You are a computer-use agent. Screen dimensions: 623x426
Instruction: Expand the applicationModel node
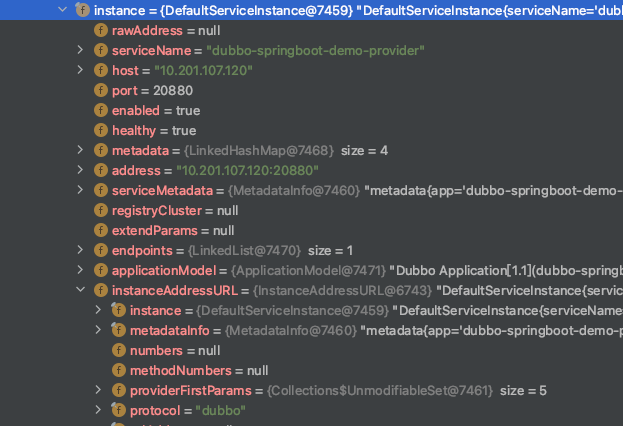tap(80, 269)
